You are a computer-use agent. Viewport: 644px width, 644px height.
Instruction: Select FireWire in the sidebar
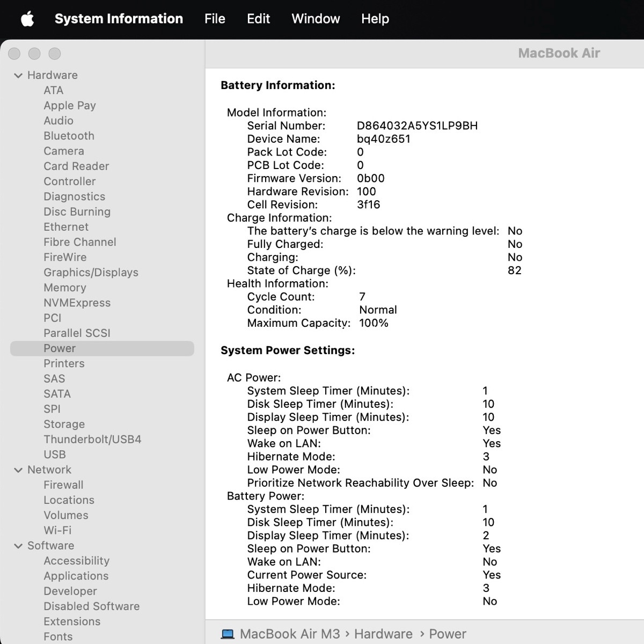pyautogui.click(x=65, y=257)
